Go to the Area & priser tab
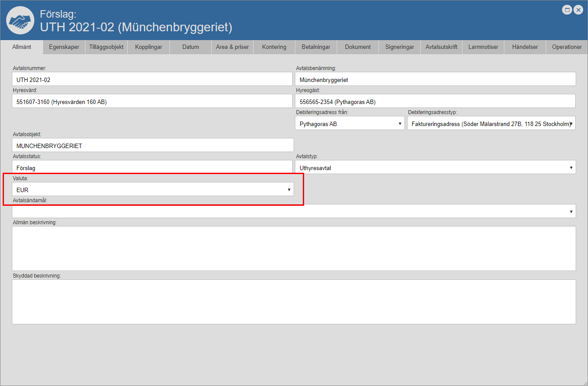 tap(232, 47)
